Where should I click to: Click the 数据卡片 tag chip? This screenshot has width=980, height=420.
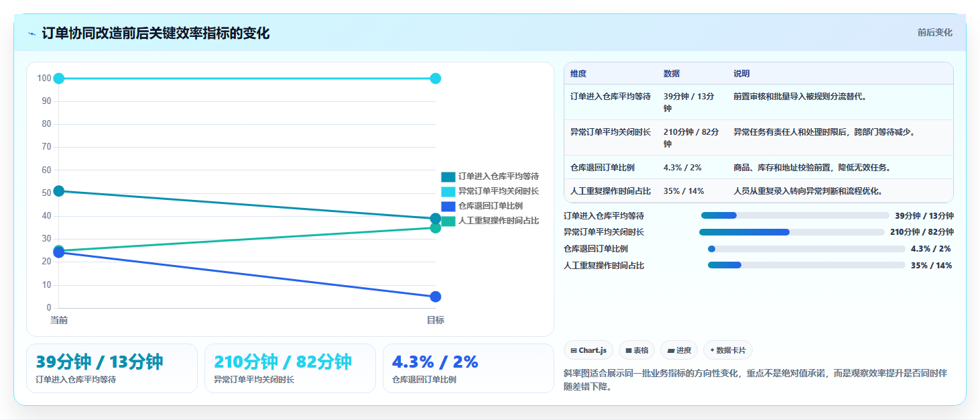tap(728, 350)
